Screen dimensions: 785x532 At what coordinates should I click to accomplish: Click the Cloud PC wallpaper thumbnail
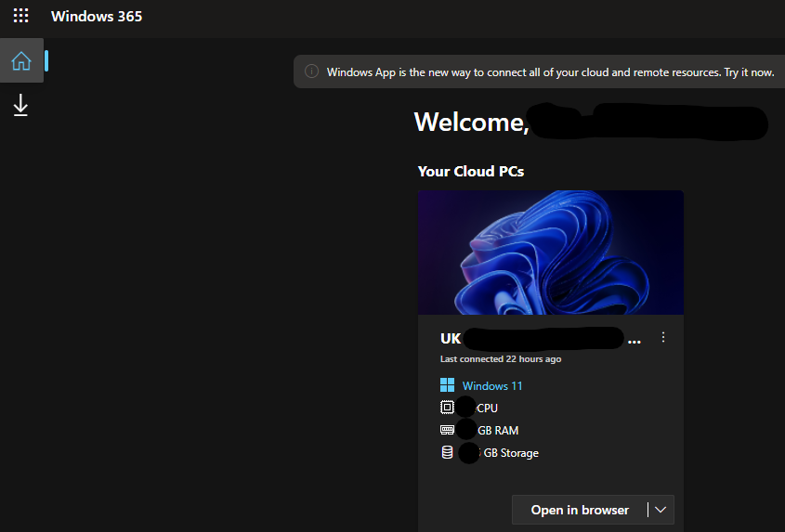551,253
